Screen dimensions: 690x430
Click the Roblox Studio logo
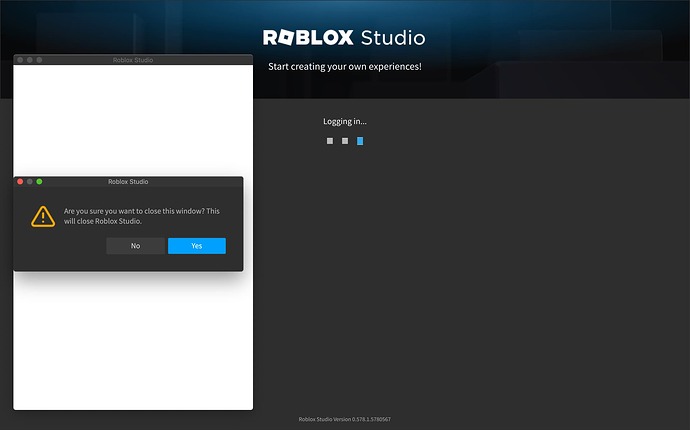click(344, 37)
